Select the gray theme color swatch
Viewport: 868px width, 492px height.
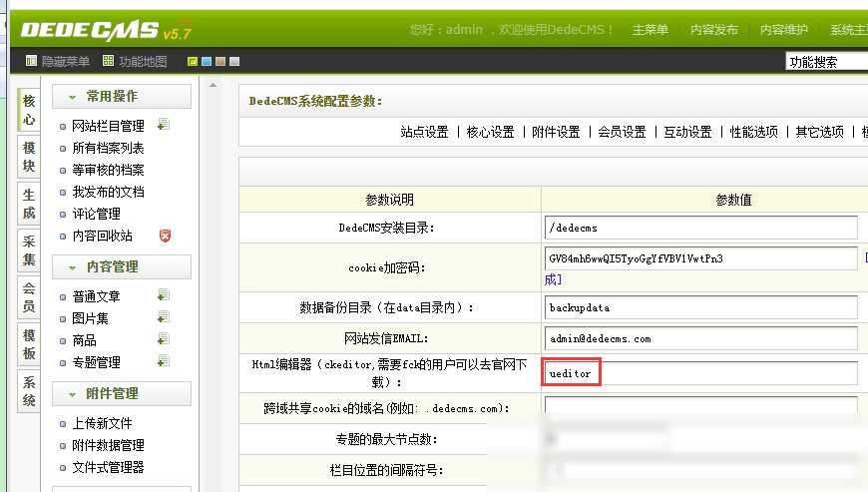[x=234, y=62]
